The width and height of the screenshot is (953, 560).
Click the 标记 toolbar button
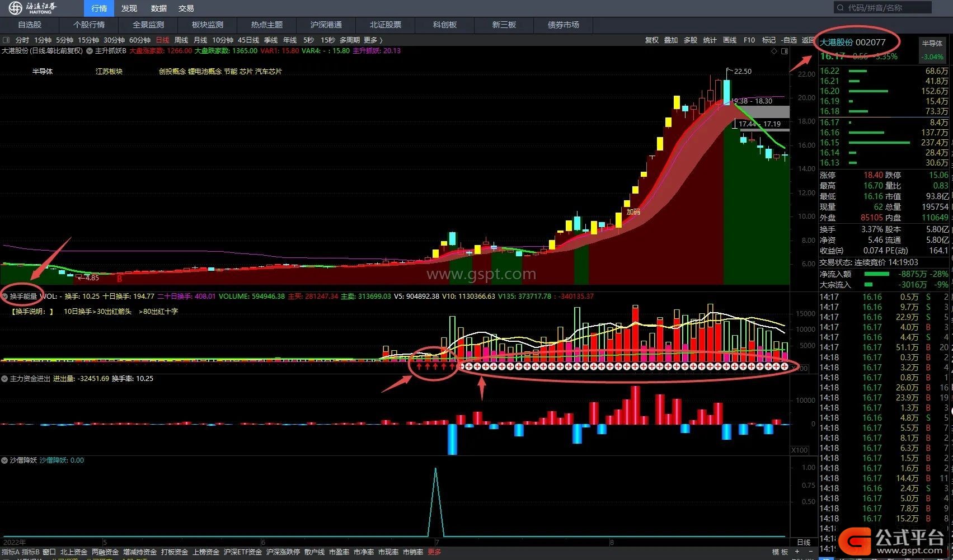pyautogui.click(x=769, y=40)
